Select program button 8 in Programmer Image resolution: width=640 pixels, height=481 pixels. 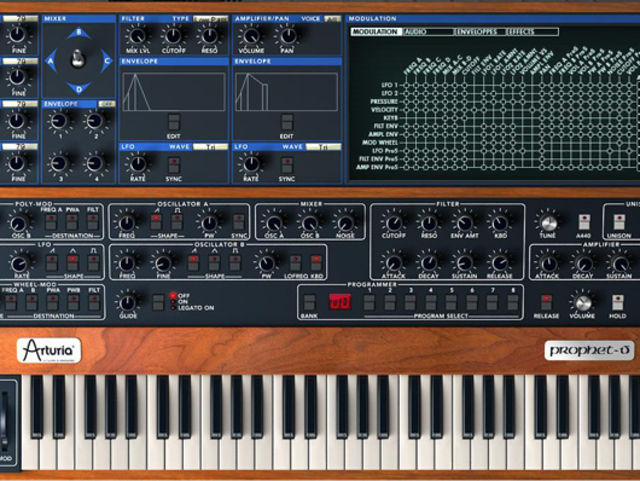[513, 303]
